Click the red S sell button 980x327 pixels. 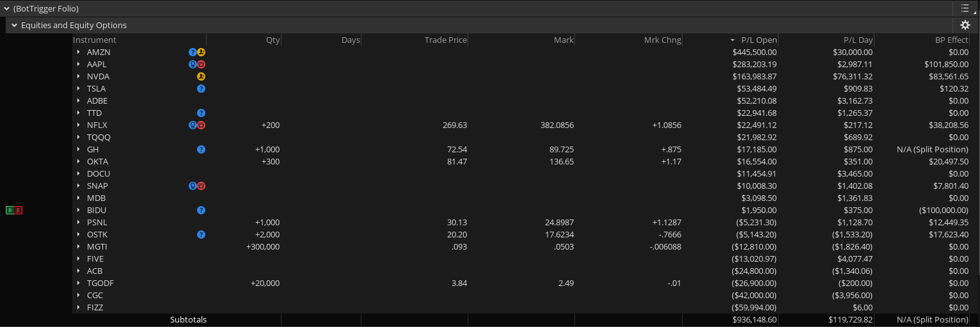[19, 210]
